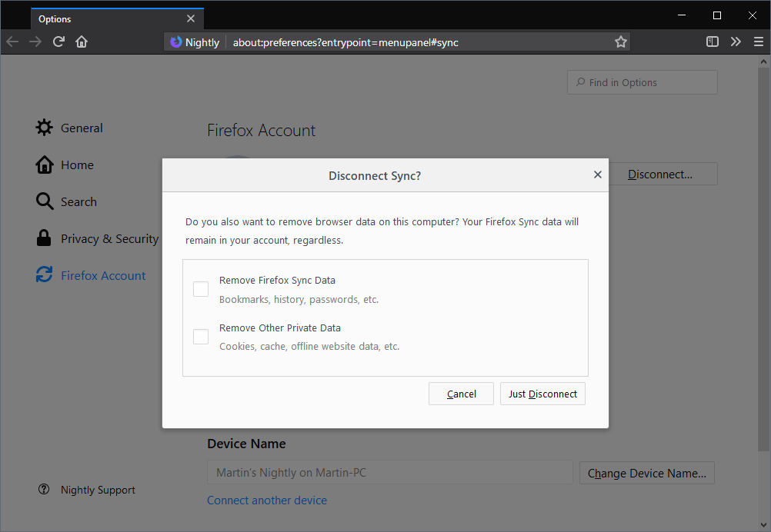Click the address bar URL

pyautogui.click(x=345, y=43)
